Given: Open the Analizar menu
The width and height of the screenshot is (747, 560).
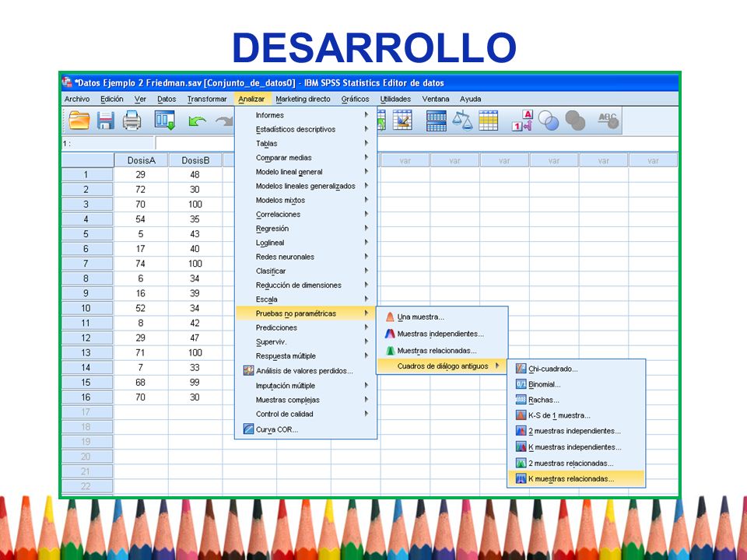Looking at the screenshot, I should [251, 99].
